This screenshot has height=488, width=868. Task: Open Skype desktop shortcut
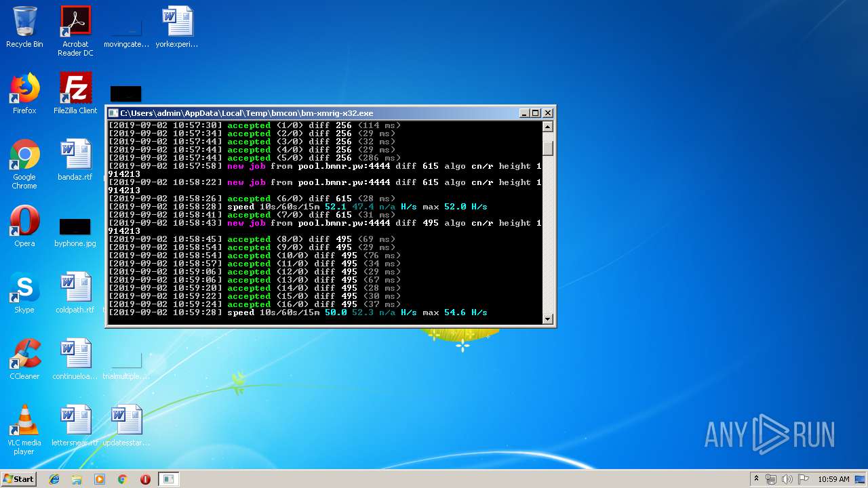24,293
